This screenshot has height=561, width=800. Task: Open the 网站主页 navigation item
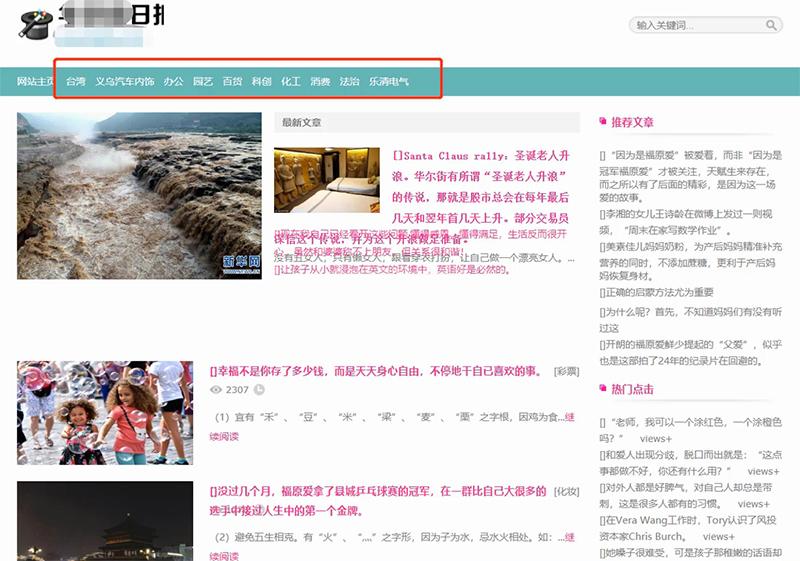(35, 82)
